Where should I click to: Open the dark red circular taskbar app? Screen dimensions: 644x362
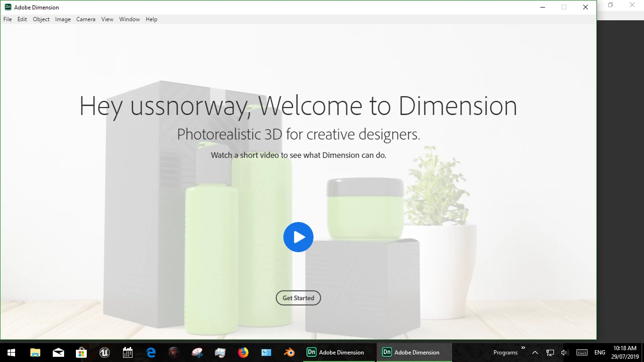[x=174, y=353]
